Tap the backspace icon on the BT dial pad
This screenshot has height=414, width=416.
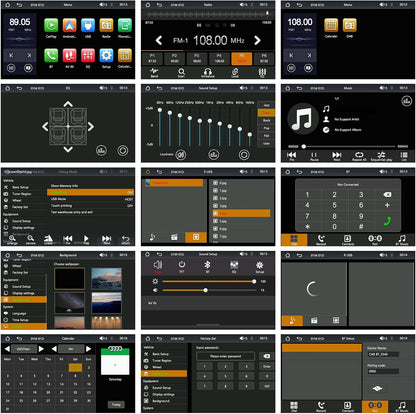pos(387,195)
